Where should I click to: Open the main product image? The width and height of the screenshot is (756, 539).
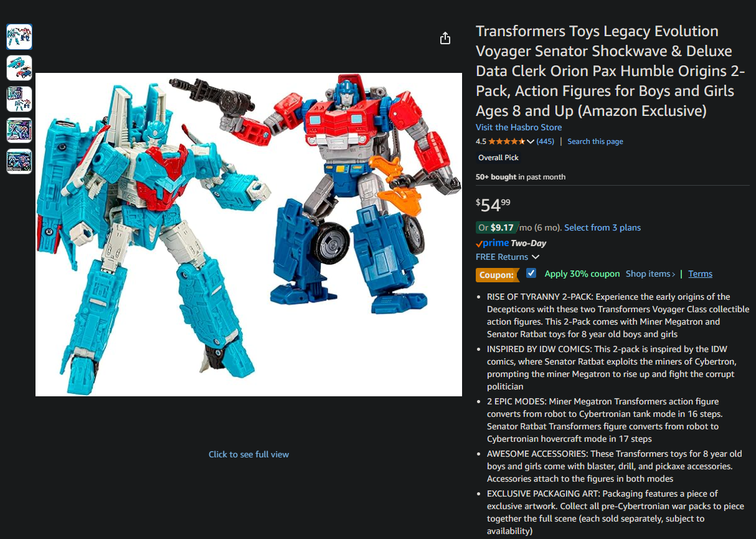click(248, 234)
